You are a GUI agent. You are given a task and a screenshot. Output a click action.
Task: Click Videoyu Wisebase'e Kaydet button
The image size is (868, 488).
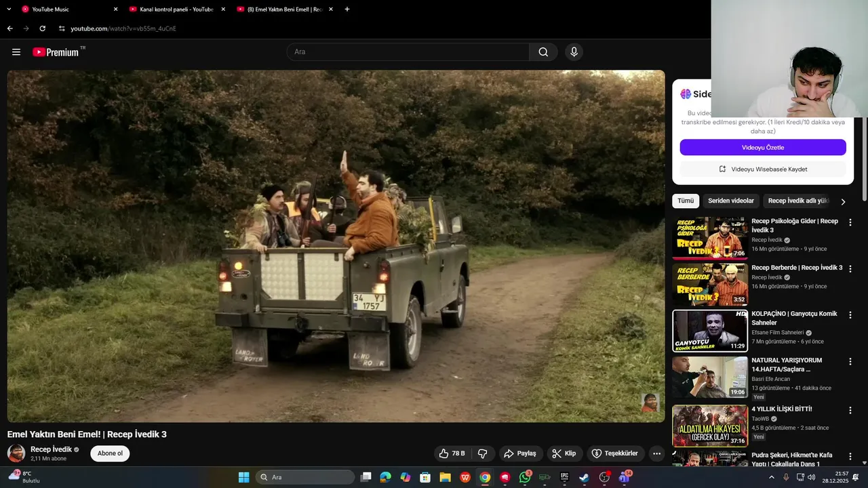point(763,169)
